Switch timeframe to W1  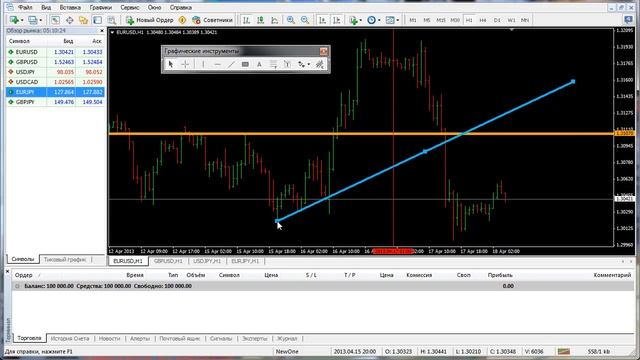pyautogui.click(x=511, y=20)
